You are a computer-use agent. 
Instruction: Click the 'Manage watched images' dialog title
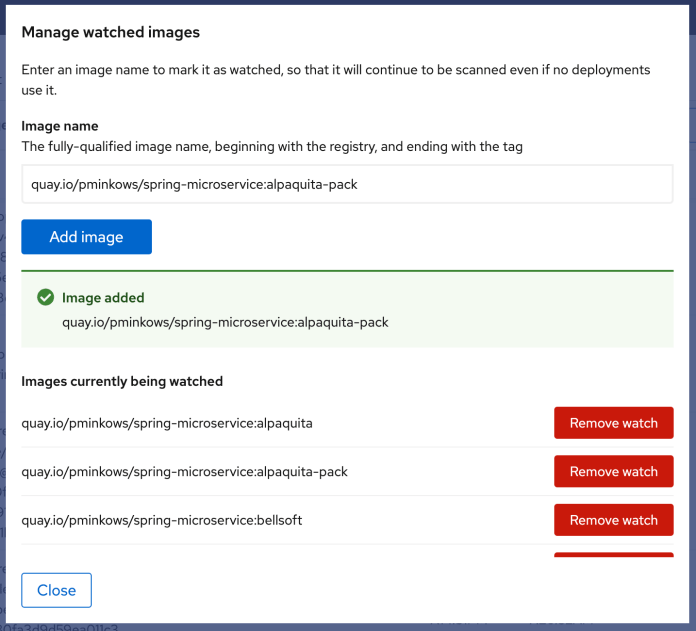(x=111, y=32)
